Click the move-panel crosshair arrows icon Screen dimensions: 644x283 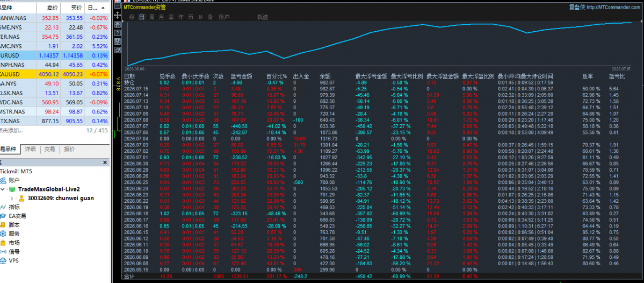tap(117, 15)
